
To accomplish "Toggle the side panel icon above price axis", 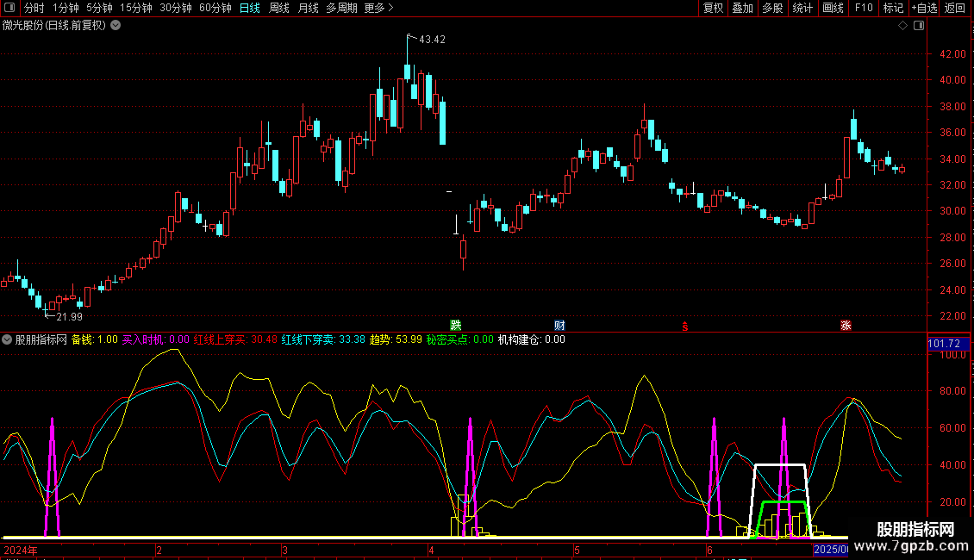I will (919, 26).
